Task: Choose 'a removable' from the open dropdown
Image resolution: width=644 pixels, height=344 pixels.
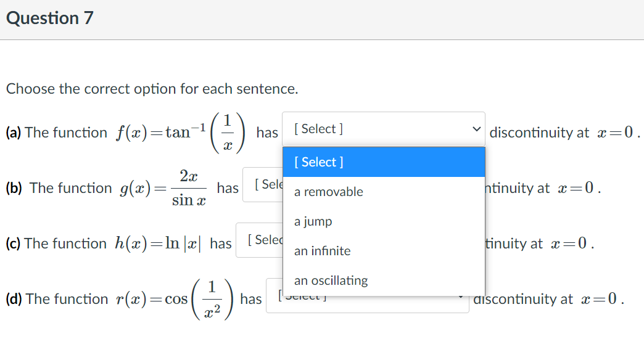Action: [384, 192]
